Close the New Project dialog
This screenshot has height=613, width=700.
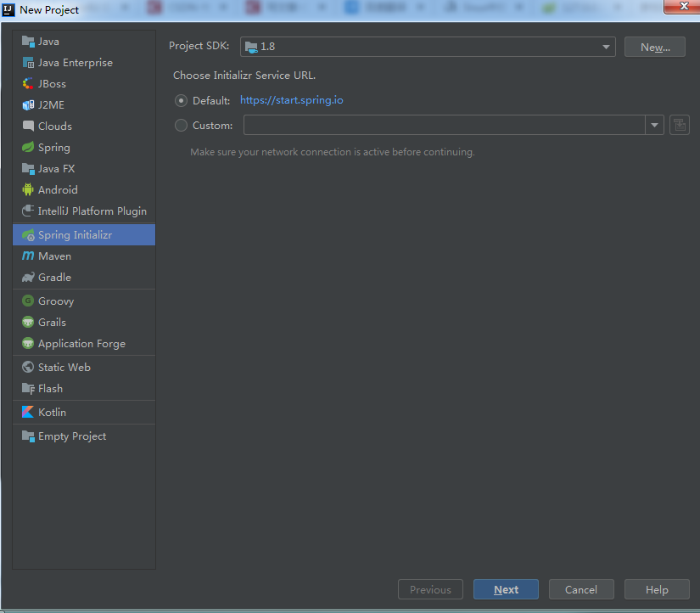683,6
